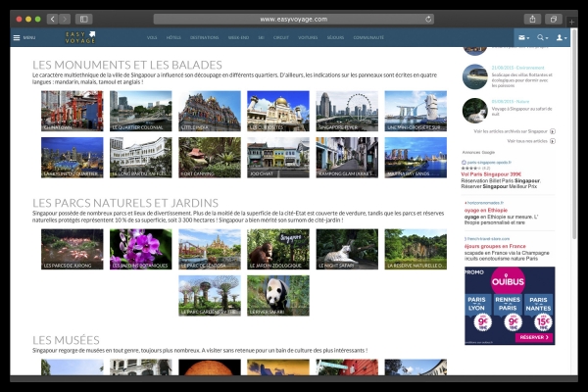Open Safari tab overview icon
588x392 pixels.
click(554, 19)
